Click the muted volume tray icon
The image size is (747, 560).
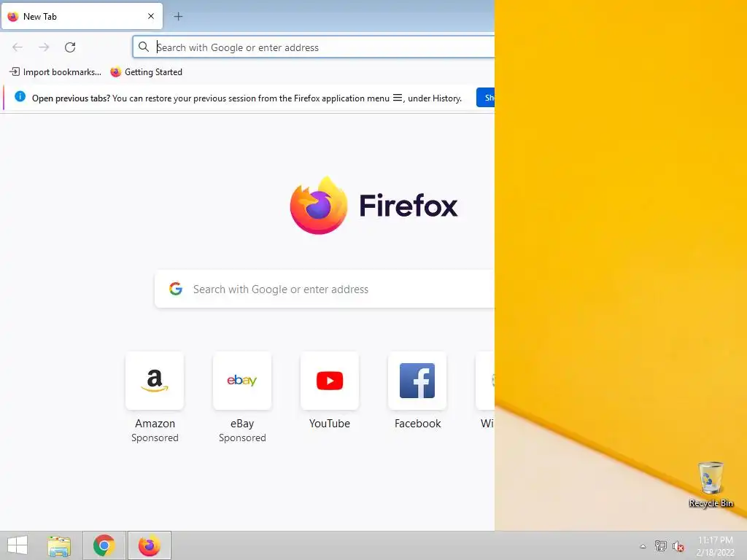[x=678, y=546]
